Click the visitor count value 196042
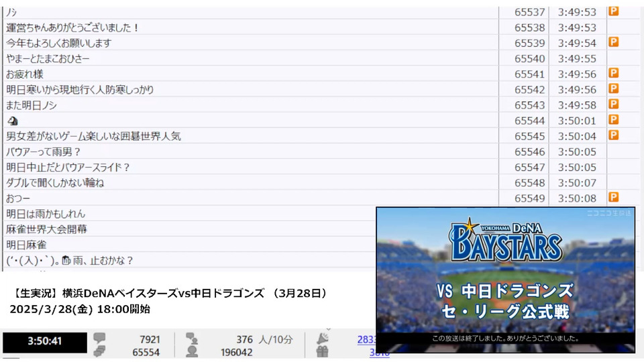This screenshot has height=362, width=644. point(236,353)
